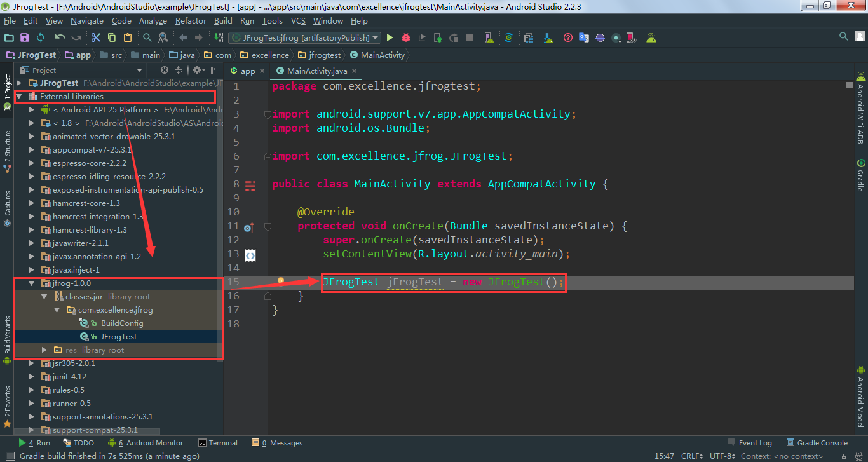Expand the junit-4.12 library node
The height and width of the screenshot is (462, 868).
pyautogui.click(x=32, y=377)
